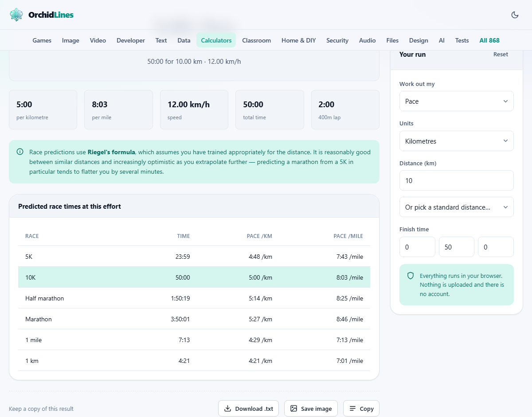This screenshot has height=417, width=532.
Task: Open the Data category
Action: click(x=184, y=40)
